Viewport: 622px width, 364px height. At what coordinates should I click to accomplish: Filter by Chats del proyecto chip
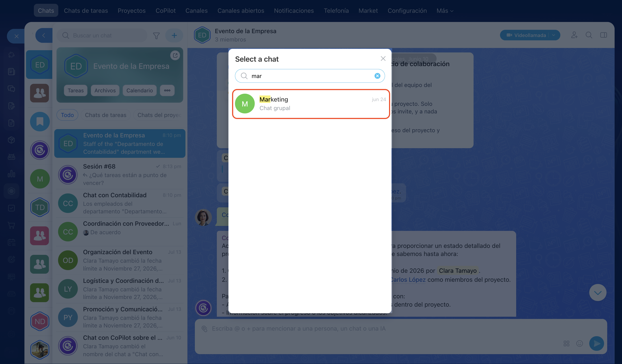point(159,115)
